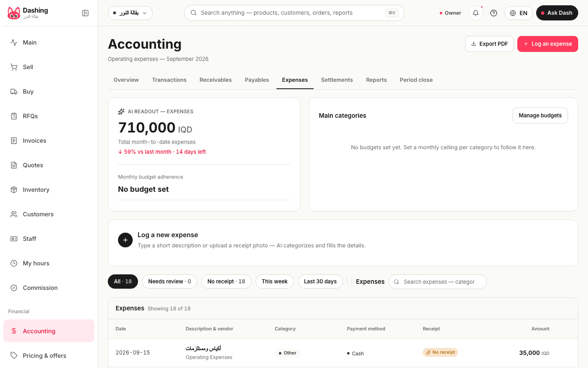The height and width of the screenshot is (368, 588).
Task: Show Last 30 days expenses
Action: [x=321, y=281]
